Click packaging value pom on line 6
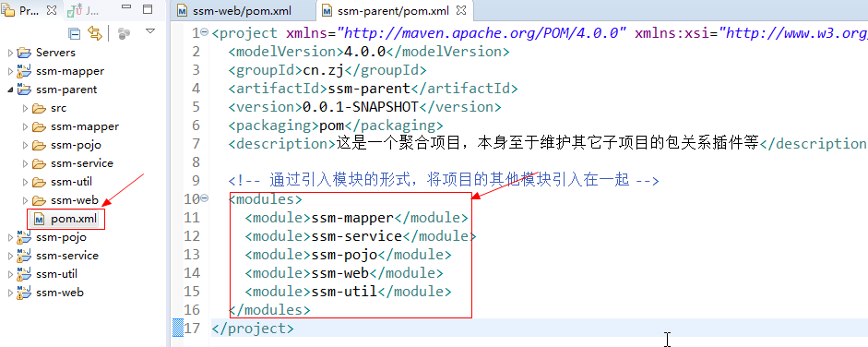Screen dimensions: 868x347 pos(331,126)
